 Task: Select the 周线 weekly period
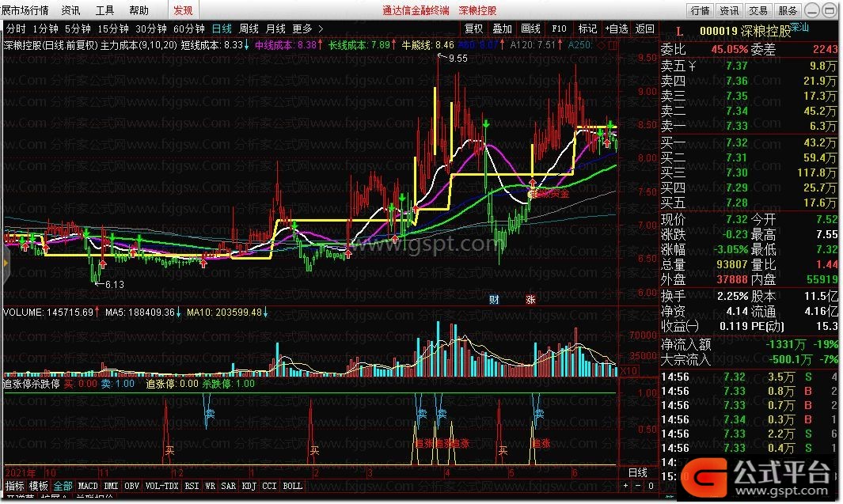point(249,28)
